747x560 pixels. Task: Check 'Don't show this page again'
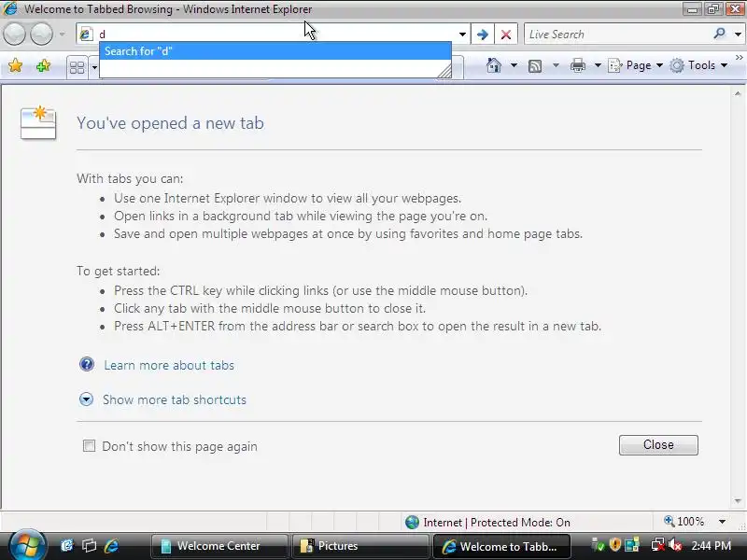(x=89, y=446)
